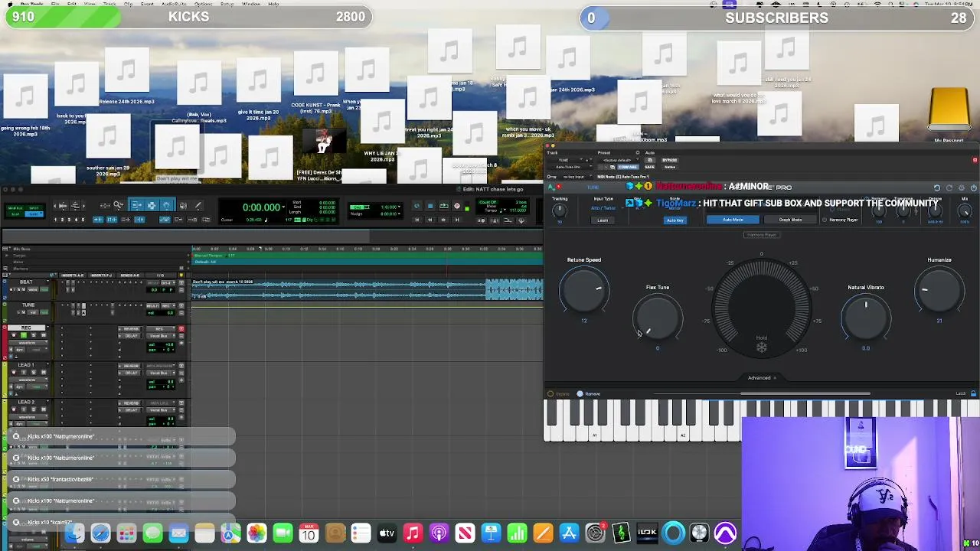980x551 pixels.
Task: Click the Auto Key button
Action: point(675,220)
